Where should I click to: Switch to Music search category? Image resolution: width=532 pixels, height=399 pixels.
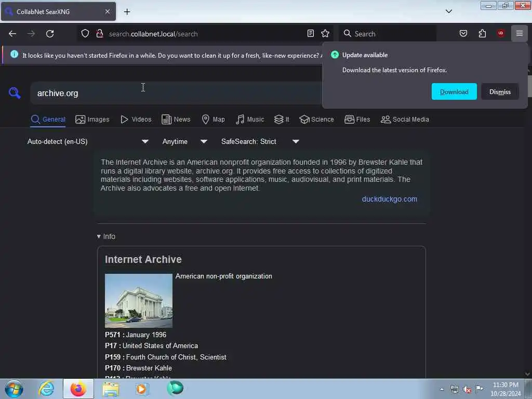coord(250,119)
